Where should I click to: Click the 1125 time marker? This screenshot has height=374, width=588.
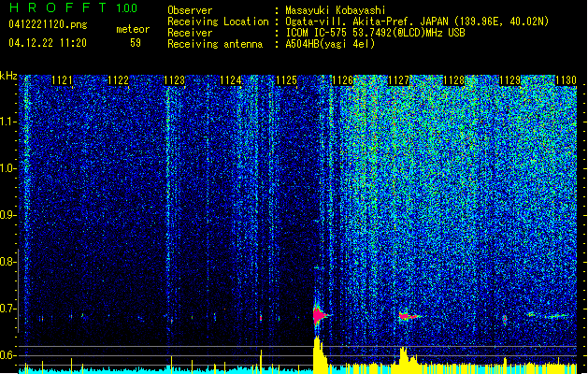286,80
